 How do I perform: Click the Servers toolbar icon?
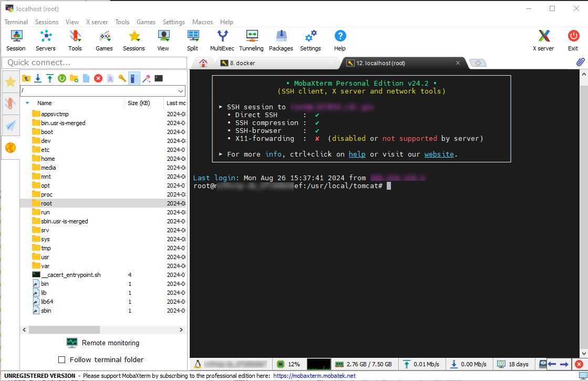46,41
